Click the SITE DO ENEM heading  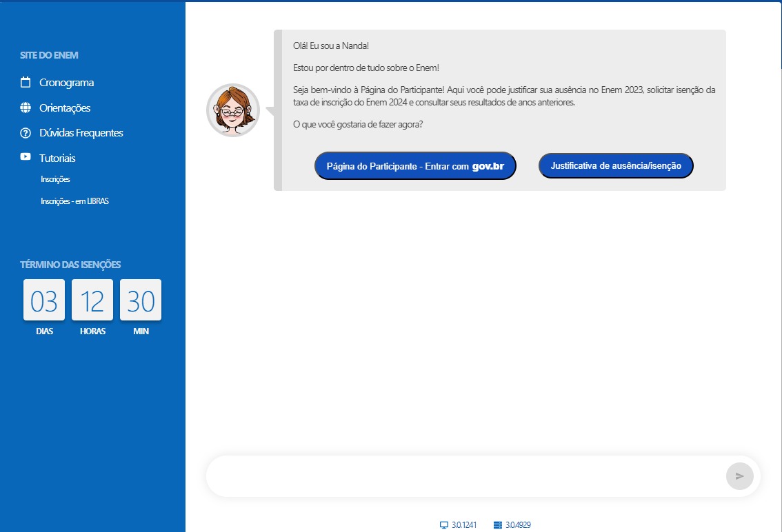click(x=49, y=55)
